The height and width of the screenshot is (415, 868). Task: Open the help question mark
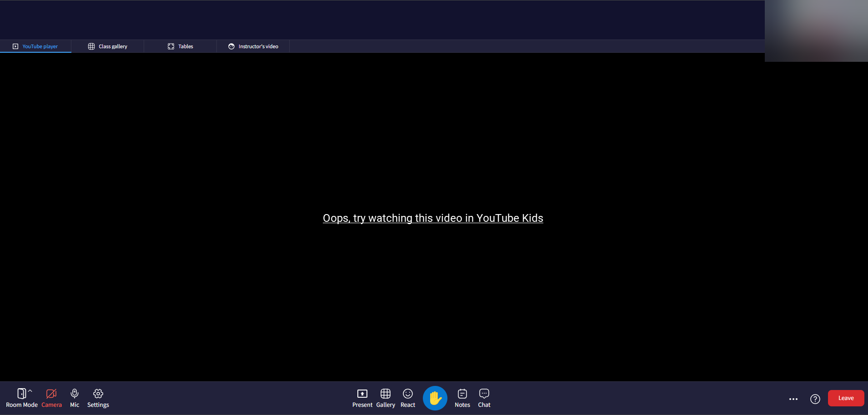click(x=815, y=399)
